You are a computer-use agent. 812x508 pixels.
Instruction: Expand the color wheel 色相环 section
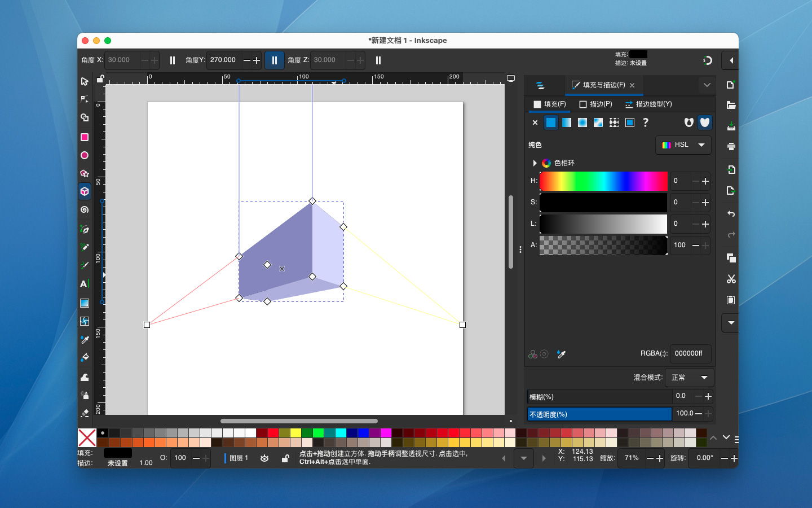[535, 163]
